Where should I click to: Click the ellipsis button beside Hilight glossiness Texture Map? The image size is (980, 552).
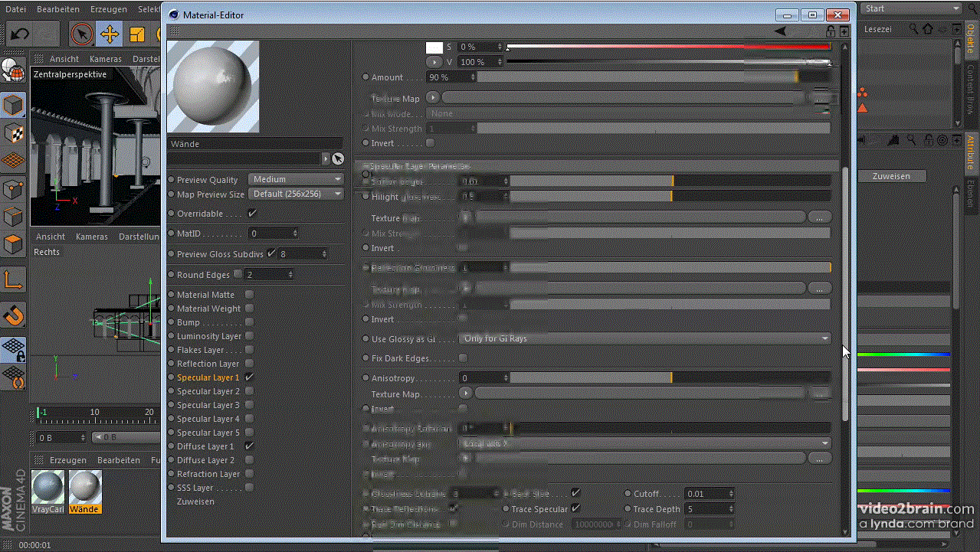tap(819, 217)
